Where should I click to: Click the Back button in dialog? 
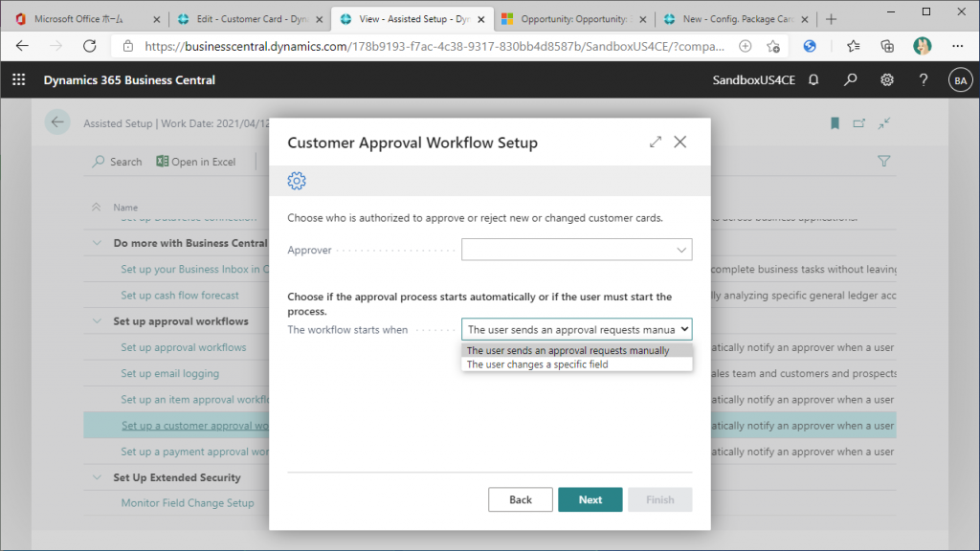520,499
